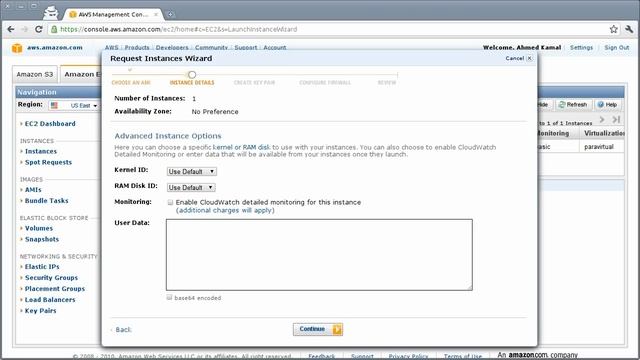Click the Privacy Policy footer link

pyautogui.click(x=408, y=356)
